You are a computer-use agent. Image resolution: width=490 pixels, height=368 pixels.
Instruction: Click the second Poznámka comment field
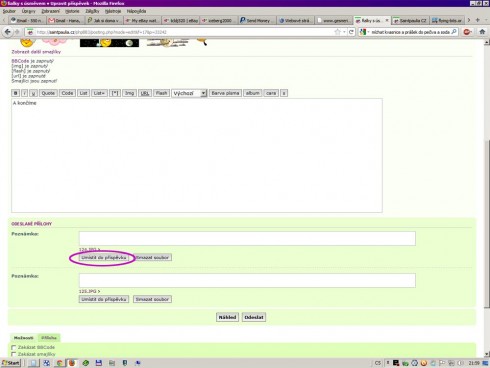[x=247, y=280]
